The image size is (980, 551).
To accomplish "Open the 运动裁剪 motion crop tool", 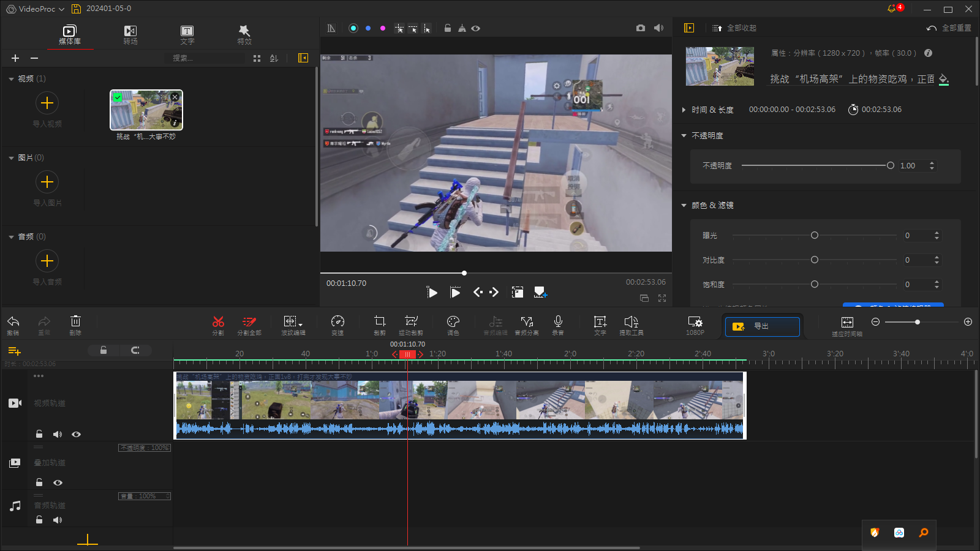I will click(411, 325).
